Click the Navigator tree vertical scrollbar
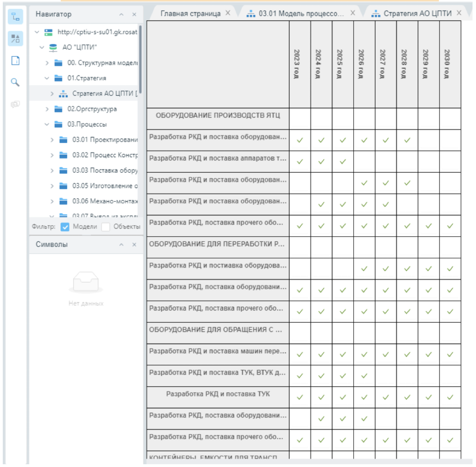This screenshot has height=467, width=476. (140, 59)
